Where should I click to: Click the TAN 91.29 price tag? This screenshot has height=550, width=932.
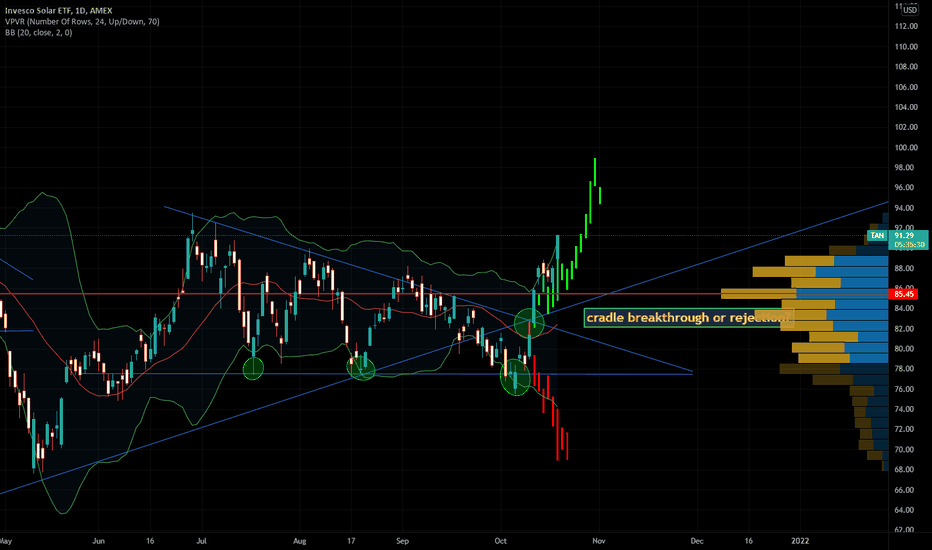(x=898, y=240)
